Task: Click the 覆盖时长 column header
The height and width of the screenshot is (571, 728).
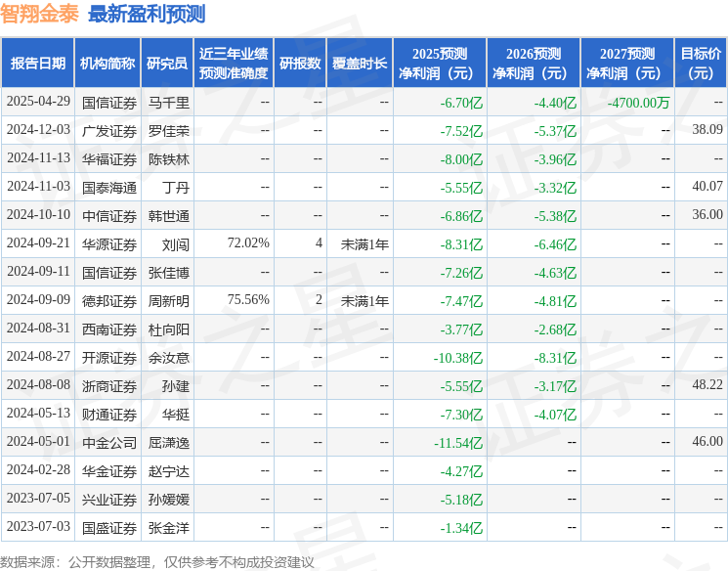Action: 360,63
